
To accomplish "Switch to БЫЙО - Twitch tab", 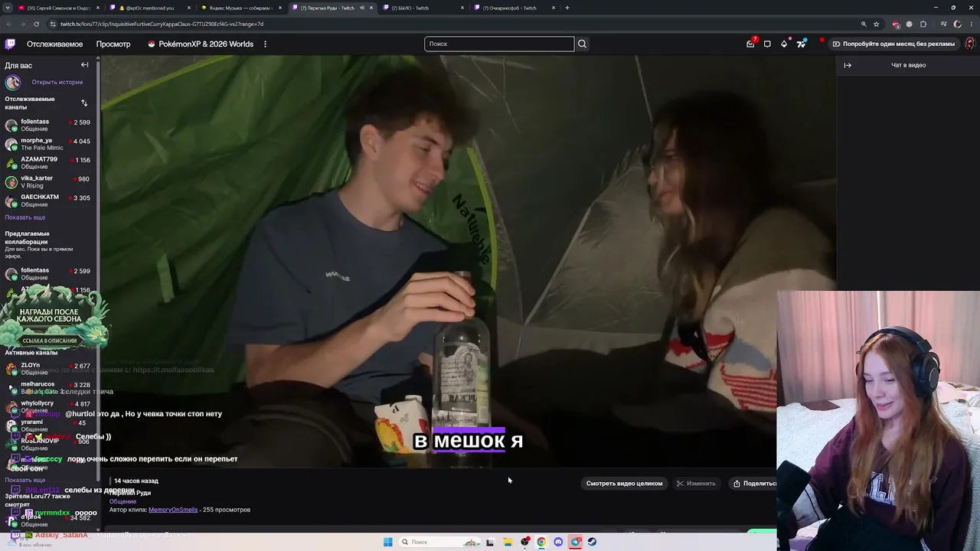I will (423, 8).
